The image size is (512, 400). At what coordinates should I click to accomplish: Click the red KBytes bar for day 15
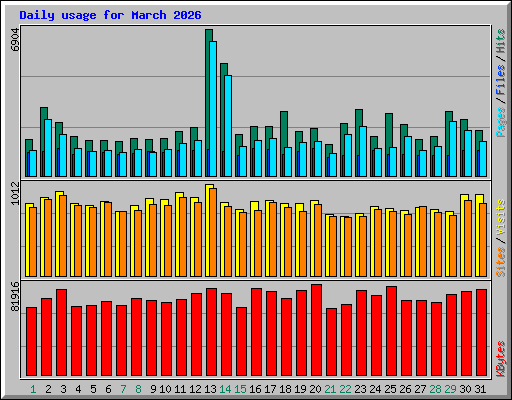241,342
